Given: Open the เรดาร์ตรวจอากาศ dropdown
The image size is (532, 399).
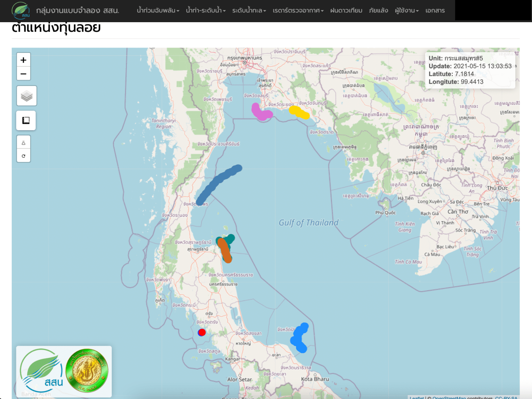Looking at the screenshot, I should (298, 11).
